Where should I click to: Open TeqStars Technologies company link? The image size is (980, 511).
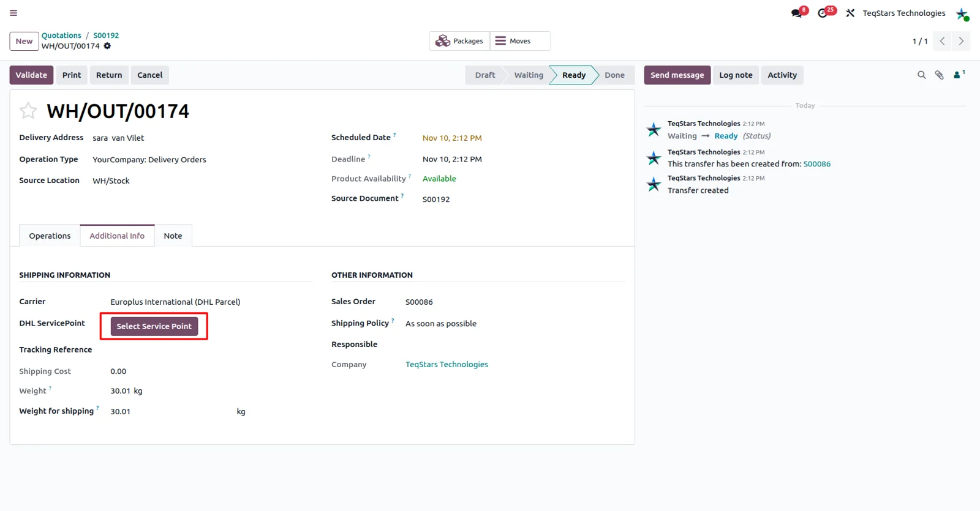[447, 364]
